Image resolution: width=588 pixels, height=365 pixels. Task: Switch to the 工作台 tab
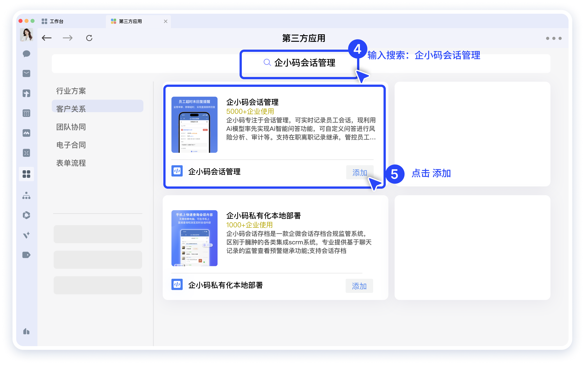(x=53, y=21)
